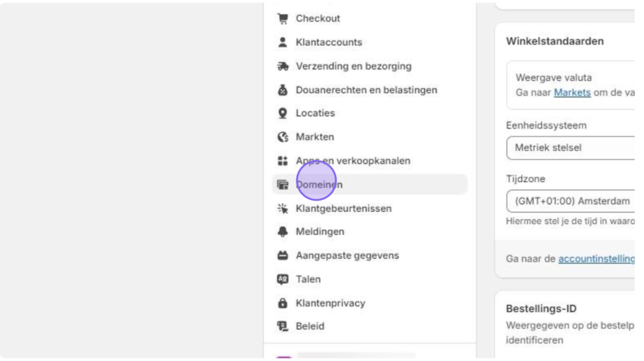Click the Apps en verkoopkanalen grid icon
The height and width of the screenshot is (361, 644).
282,160
